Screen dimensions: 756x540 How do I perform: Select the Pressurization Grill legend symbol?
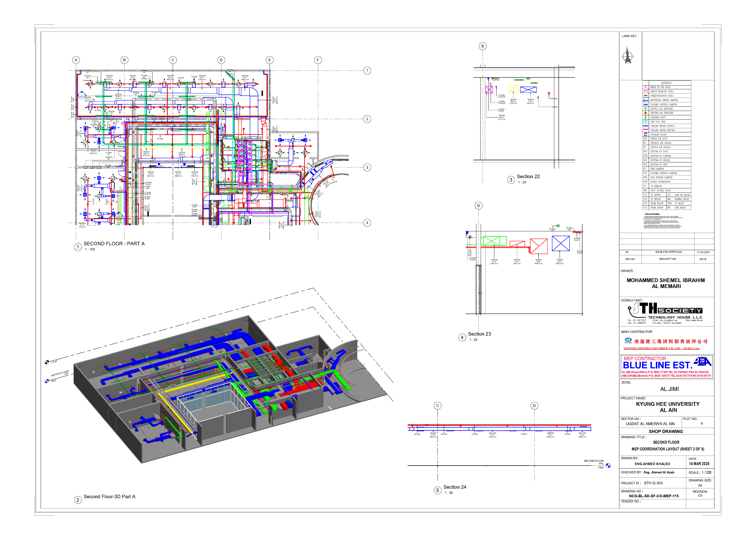point(645,96)
